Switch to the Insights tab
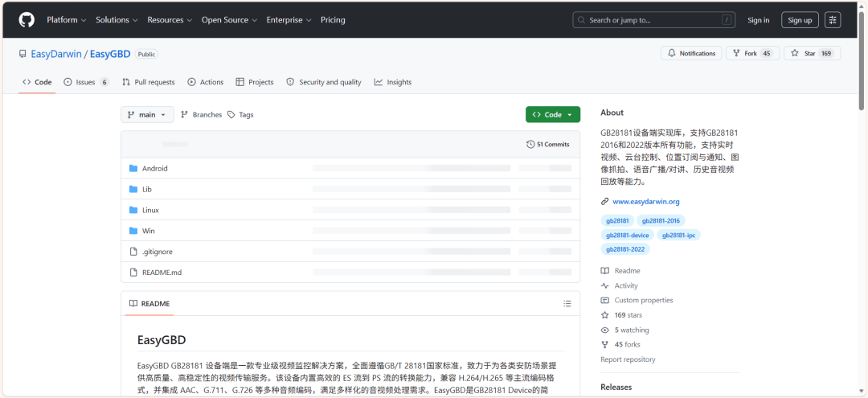This screenshot has width=868, height=398. (x=393, y=82)
